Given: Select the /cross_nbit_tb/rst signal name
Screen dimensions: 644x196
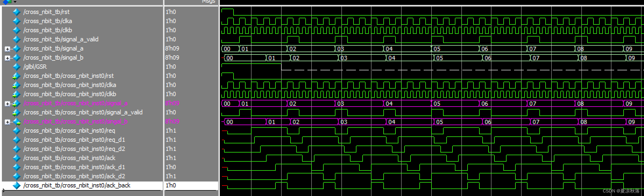Looking at the screenshot, I should (46, 12).
